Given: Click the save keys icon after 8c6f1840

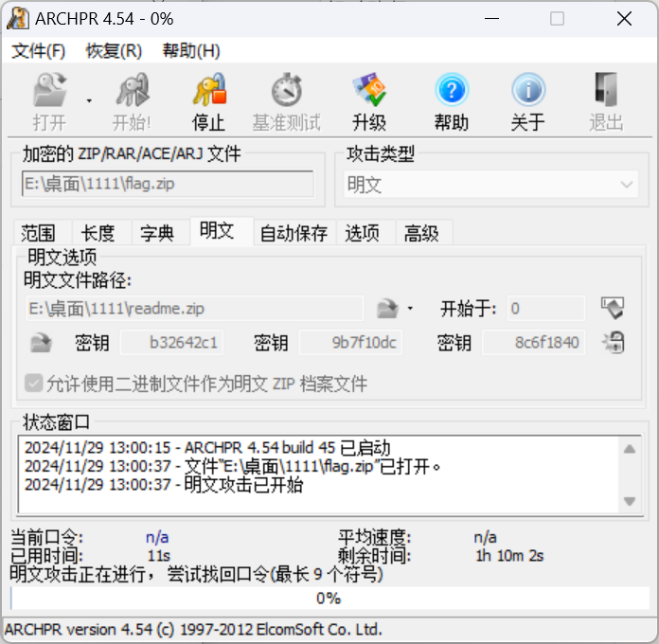Looking at the screenshot, I should click(x=613, y=342).
